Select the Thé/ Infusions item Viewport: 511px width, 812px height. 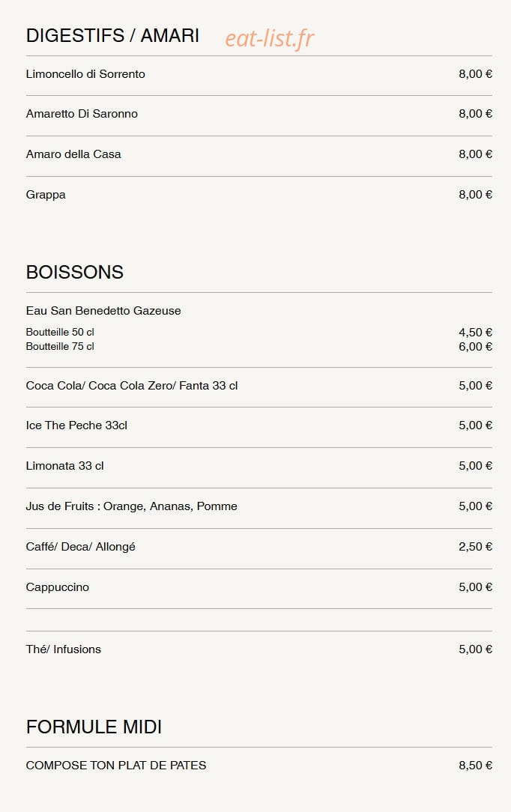tap(64, 649)
